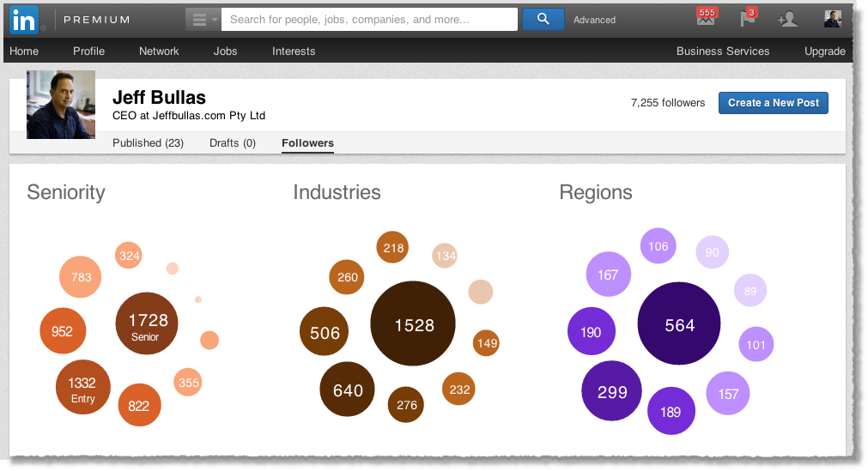Select the 1728 Senior seniority bubble
This screenshot has width=868, height=471.
point(147,323)
